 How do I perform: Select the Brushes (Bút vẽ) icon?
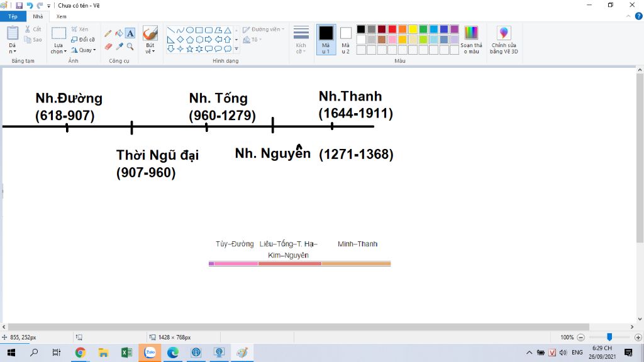point(150,33)
